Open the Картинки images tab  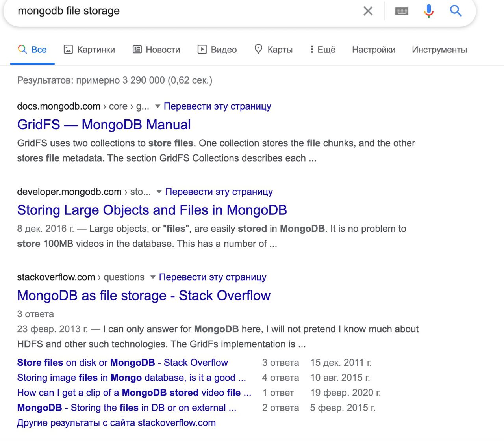89,50
